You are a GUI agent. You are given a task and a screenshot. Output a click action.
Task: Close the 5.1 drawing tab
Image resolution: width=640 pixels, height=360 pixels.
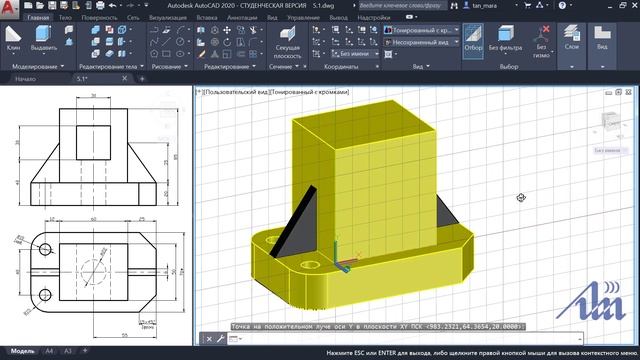tap(124, 78)
